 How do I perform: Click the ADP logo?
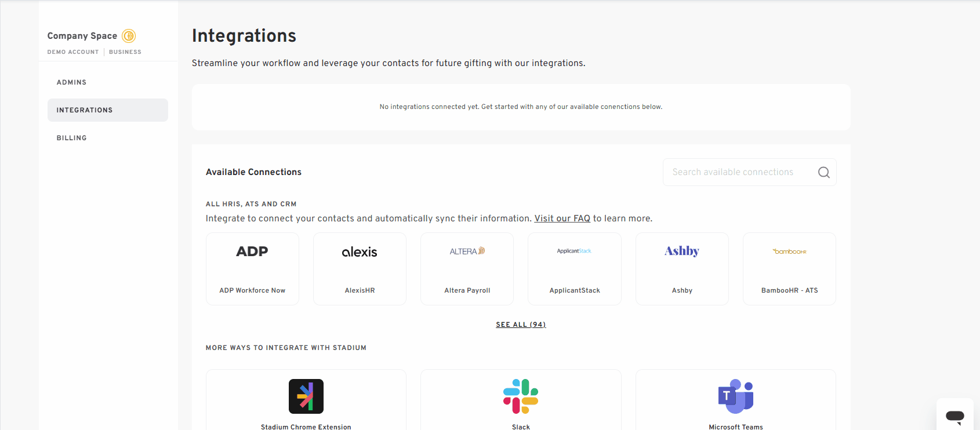coord(252,252)
